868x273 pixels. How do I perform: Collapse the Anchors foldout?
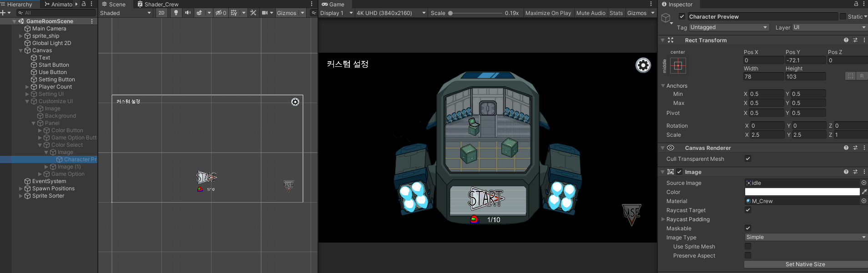(663, 85)
